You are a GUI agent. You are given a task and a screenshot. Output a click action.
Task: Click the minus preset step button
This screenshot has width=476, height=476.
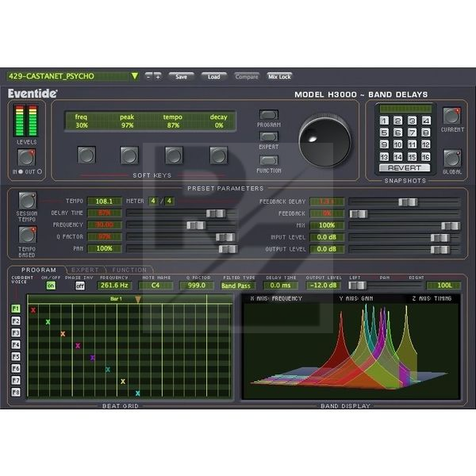[x=148, y=76]
